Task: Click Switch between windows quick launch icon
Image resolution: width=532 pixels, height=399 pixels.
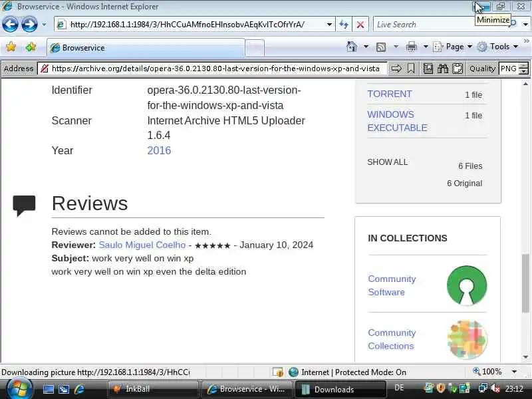Action: click(x=64, y=389)
